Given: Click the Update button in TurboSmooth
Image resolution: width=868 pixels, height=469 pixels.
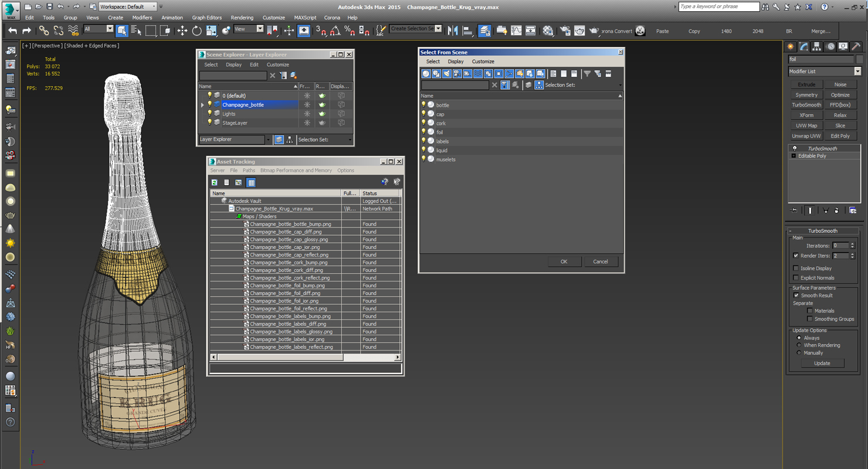Looking at the screenshot, I should tap(822, 363).
